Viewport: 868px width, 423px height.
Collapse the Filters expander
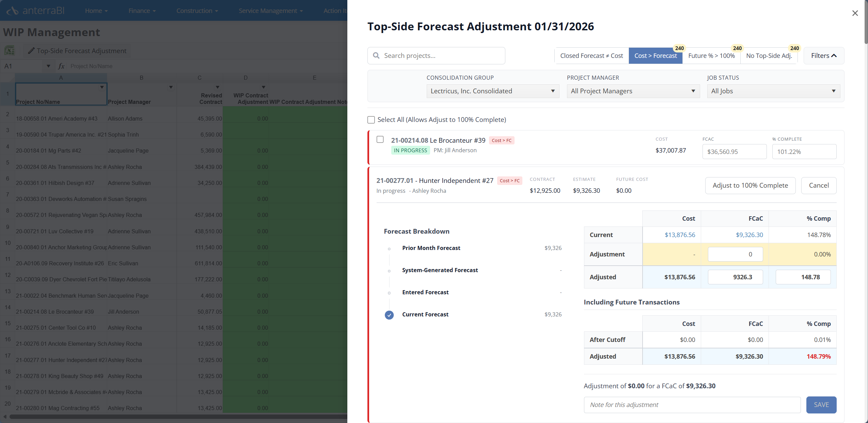(823, 56)
